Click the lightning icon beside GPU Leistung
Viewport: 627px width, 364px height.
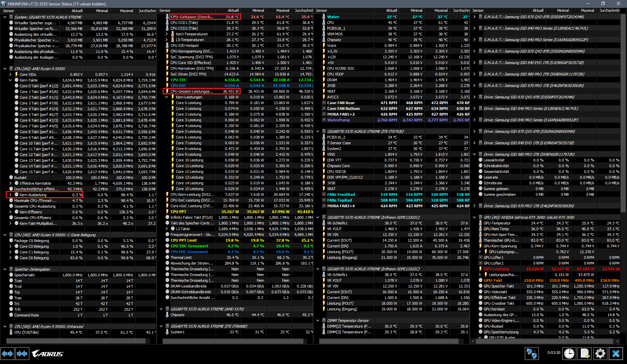(x=481, y=269)
